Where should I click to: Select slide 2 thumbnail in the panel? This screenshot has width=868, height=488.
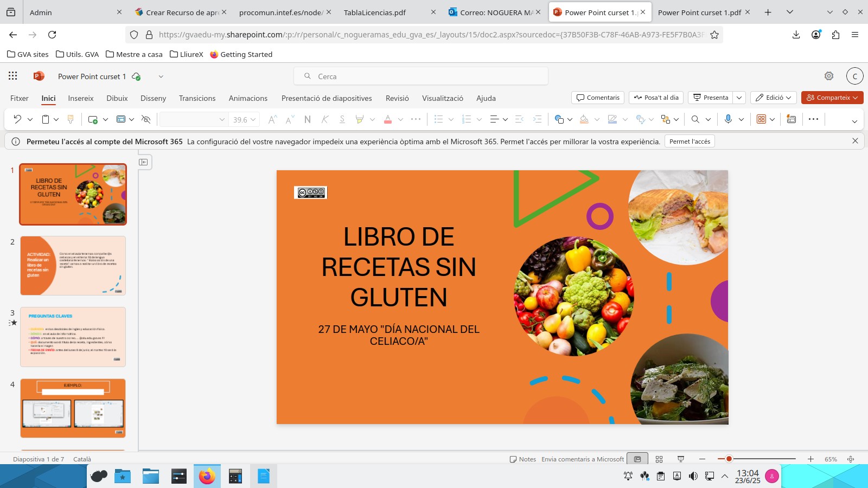coord(73,266)
